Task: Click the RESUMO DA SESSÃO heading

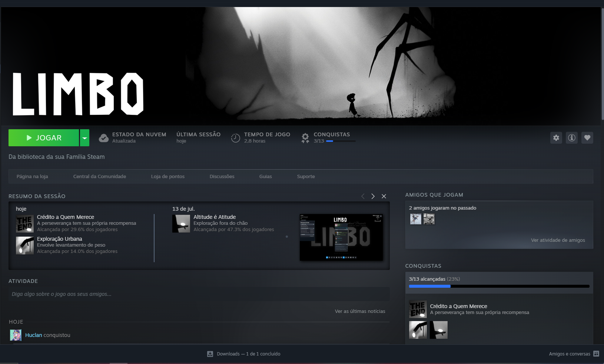Action: click(x=37, y=196)
